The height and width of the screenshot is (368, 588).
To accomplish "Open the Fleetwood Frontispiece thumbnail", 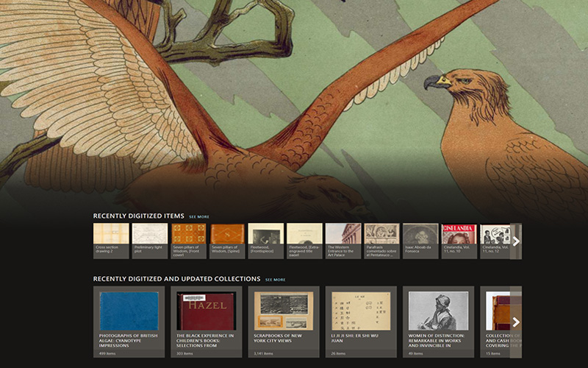I will point(265,240).
